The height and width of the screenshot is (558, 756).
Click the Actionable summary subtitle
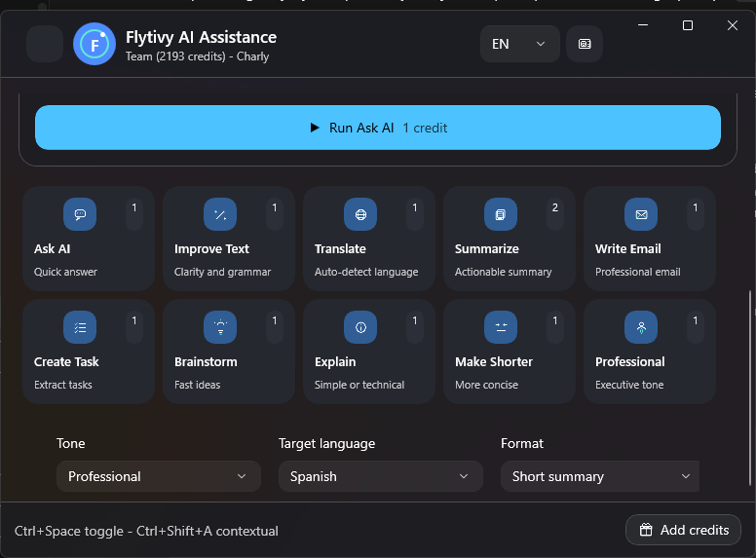[x=503, y=272]
